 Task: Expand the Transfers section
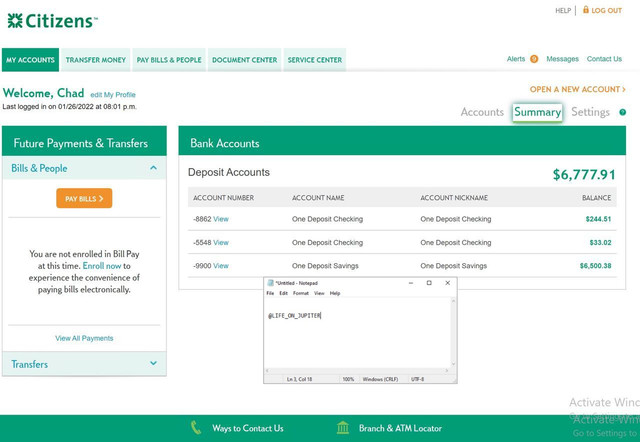[x=153, y=363]
